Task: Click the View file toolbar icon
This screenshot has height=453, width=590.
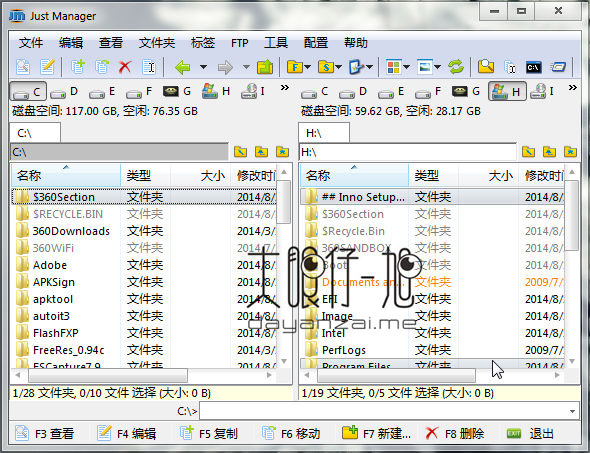Action: (23, 67)
